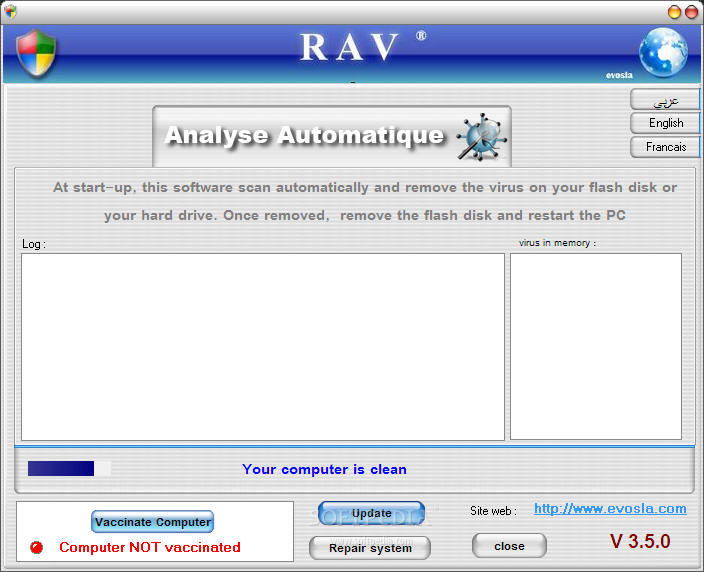Click the evosla brand text
The image size is (704, 572).
point(619,75)
